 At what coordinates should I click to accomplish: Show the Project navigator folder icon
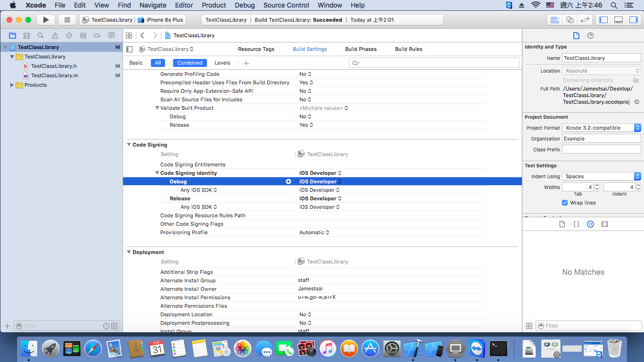tap(13, 35)
